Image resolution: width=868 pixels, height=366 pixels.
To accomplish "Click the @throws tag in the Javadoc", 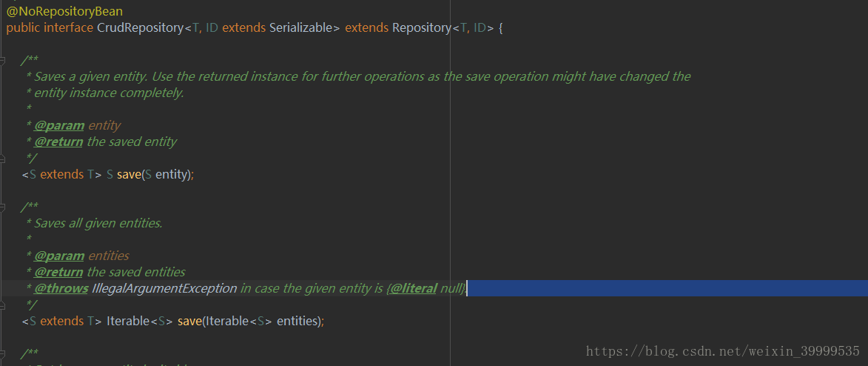I will [61, 288].
